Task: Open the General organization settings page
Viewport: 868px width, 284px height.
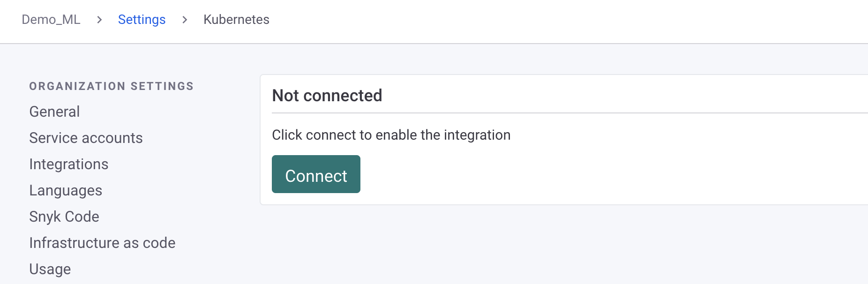Action: pos(54,112)
